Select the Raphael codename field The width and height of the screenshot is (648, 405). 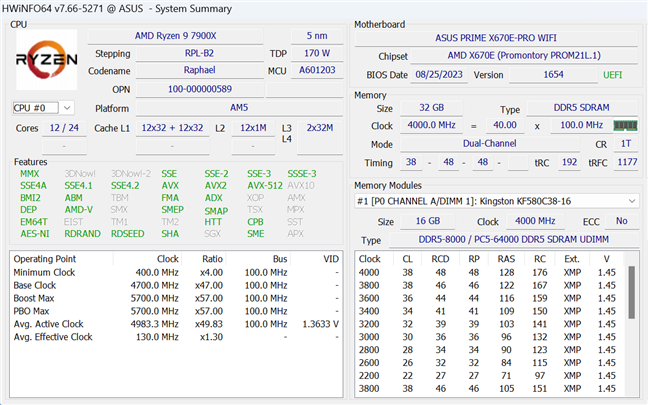[200, 70]
